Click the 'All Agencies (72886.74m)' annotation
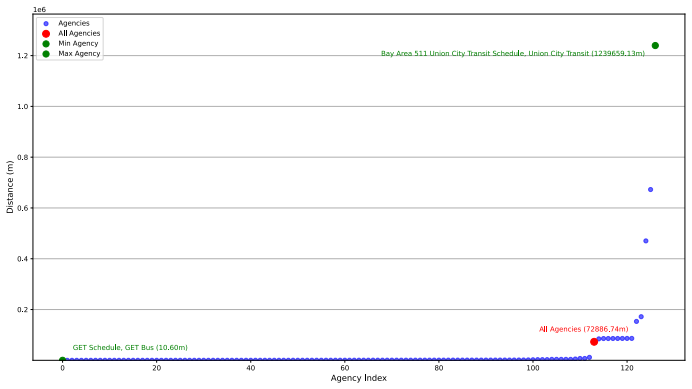 pos(583,329)
